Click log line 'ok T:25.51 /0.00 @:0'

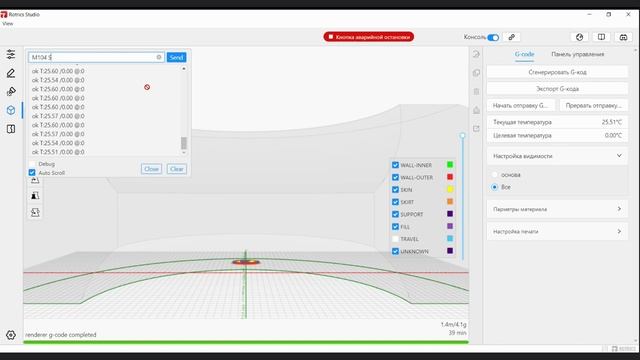click(x=58, y=152)
